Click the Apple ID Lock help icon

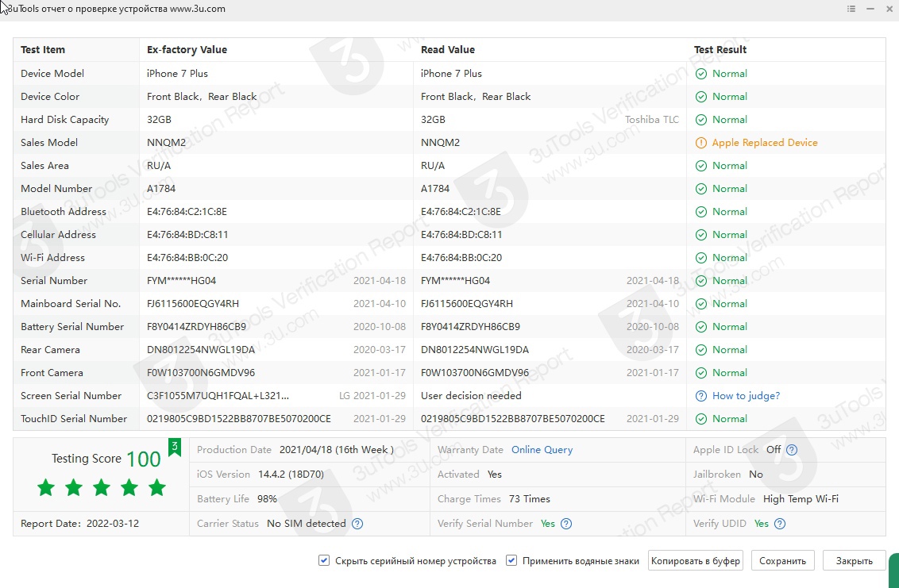click(792, 450)
